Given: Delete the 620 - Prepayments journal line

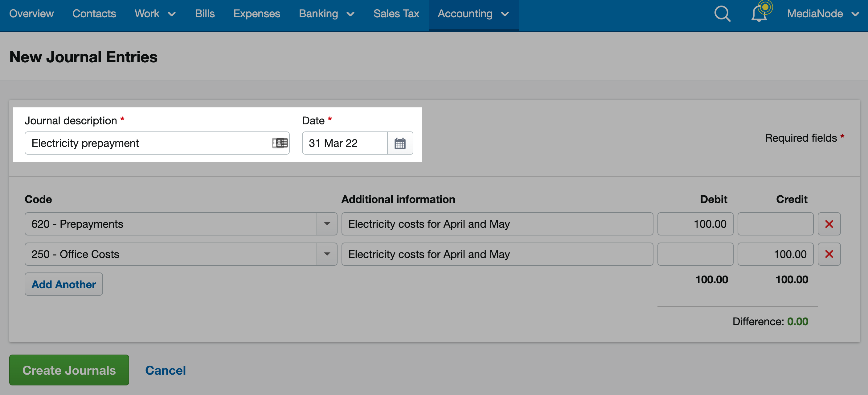Looking at the screenshot, I should [829, 224].
